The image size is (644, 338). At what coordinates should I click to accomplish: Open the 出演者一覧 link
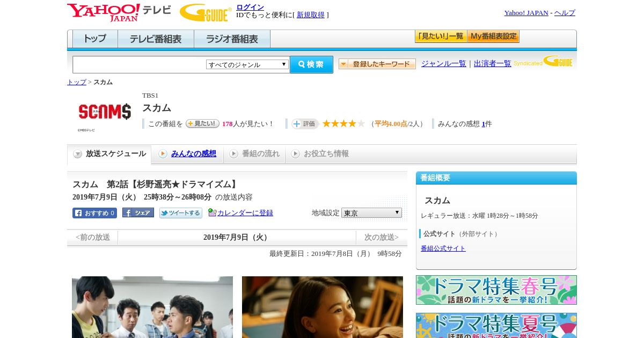pyautogui.click(x=493, y=63)
